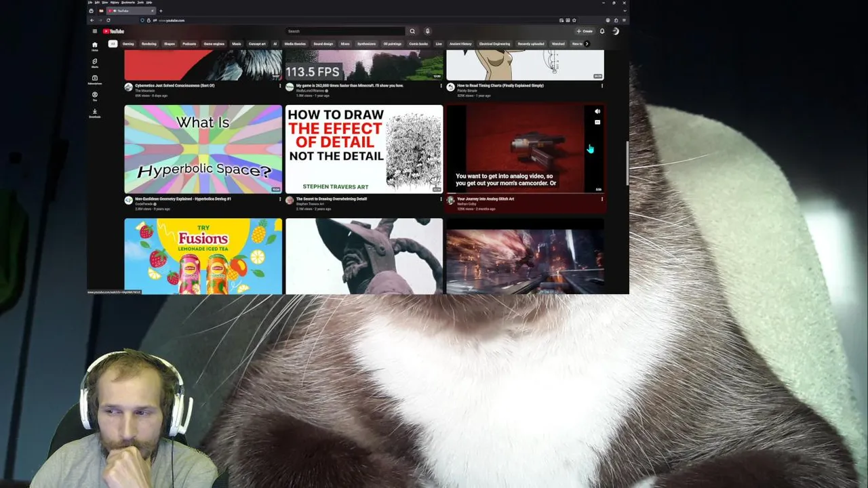Select the Podcasts filter chip
The width and height of the screenshot is (868, 488).
[189, 44]
